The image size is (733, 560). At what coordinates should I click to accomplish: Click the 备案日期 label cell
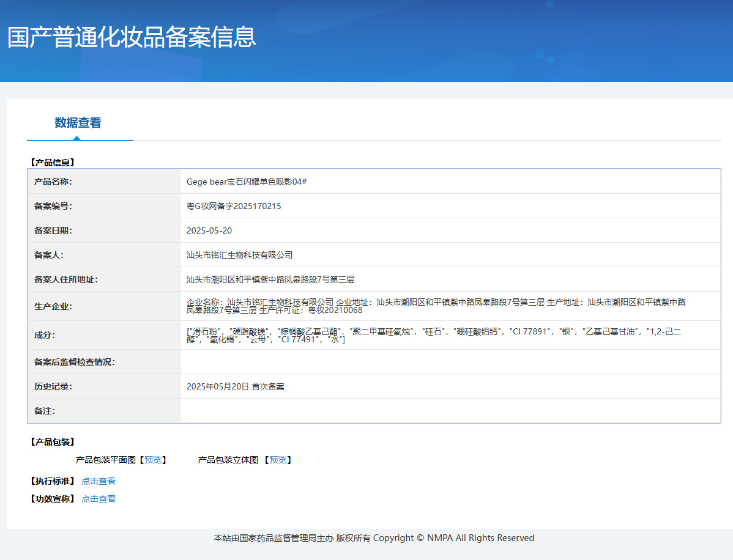(x=104, y=230)
